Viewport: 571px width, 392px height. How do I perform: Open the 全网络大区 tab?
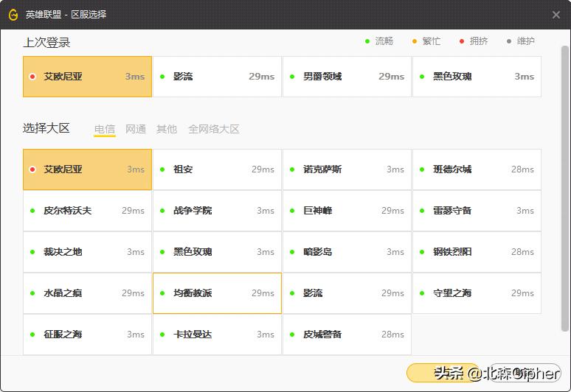(x=214, y=129)
